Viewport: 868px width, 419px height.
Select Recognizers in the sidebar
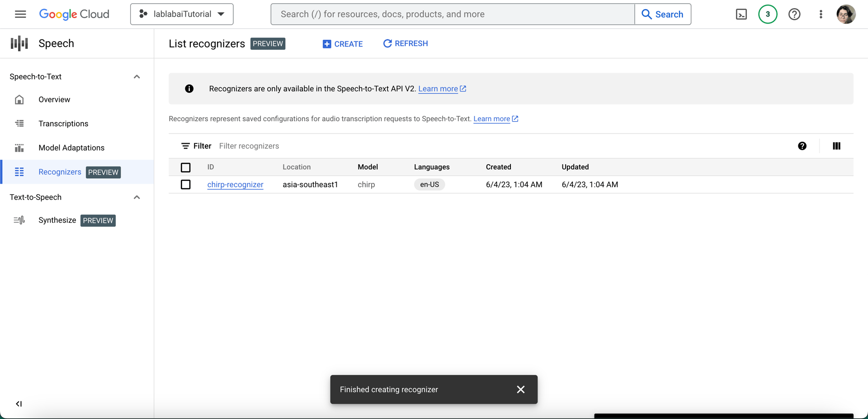point(77,172)
